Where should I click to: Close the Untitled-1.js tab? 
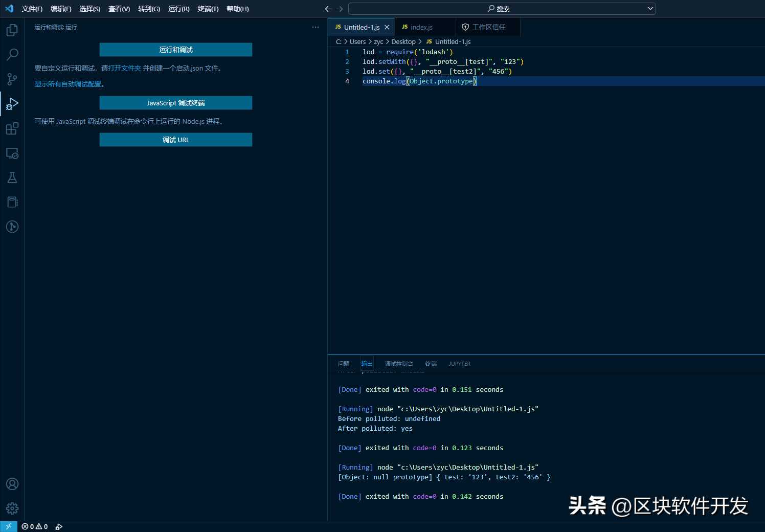(387, 27)
